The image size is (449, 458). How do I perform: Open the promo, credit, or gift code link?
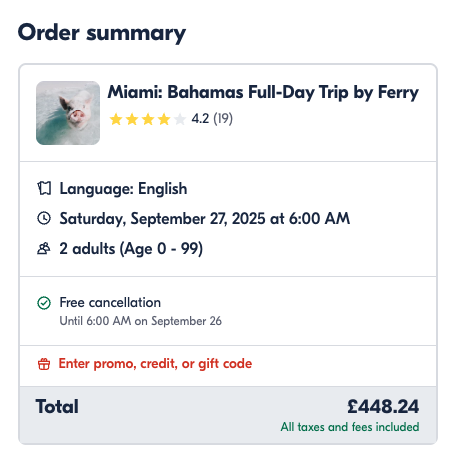155,363
